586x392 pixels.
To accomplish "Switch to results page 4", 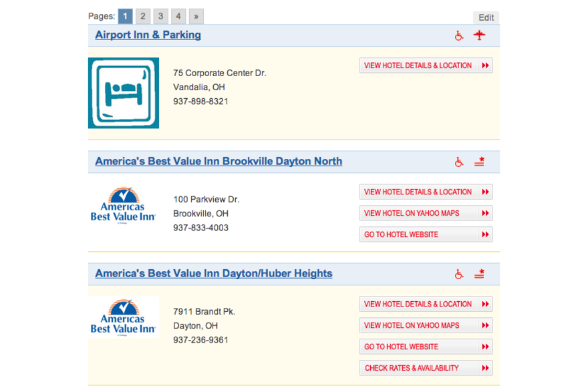I will point(177,15).
